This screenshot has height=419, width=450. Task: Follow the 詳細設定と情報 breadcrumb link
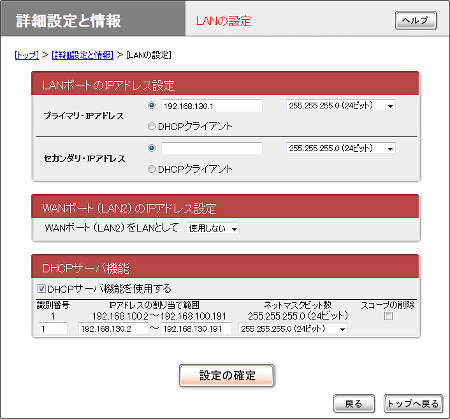coord(83,55)
